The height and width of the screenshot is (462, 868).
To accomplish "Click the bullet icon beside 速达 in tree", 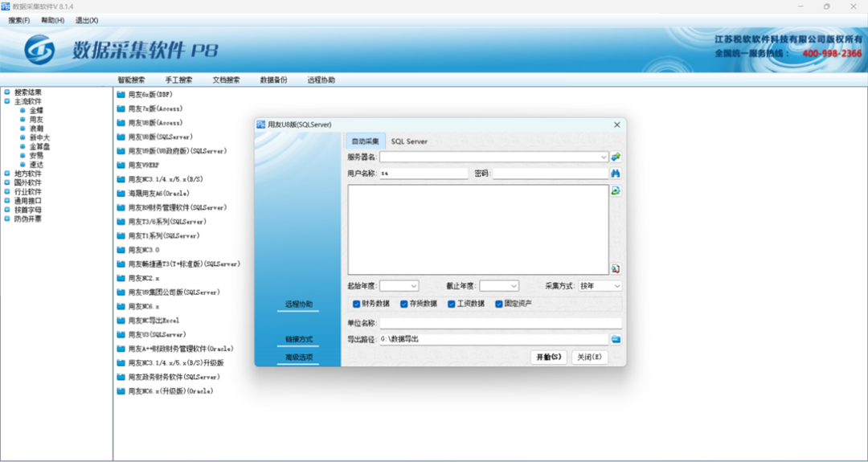I will pos(23,165).
